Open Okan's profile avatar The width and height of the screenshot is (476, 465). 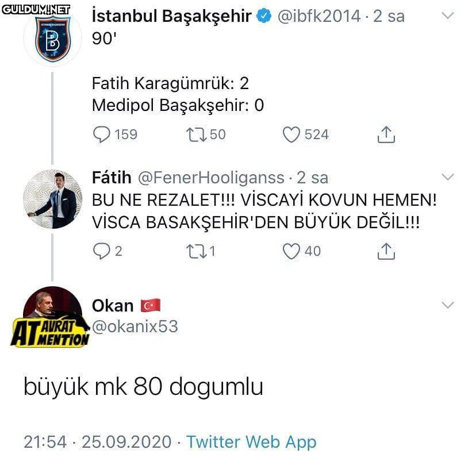click(x=52, y=316)
